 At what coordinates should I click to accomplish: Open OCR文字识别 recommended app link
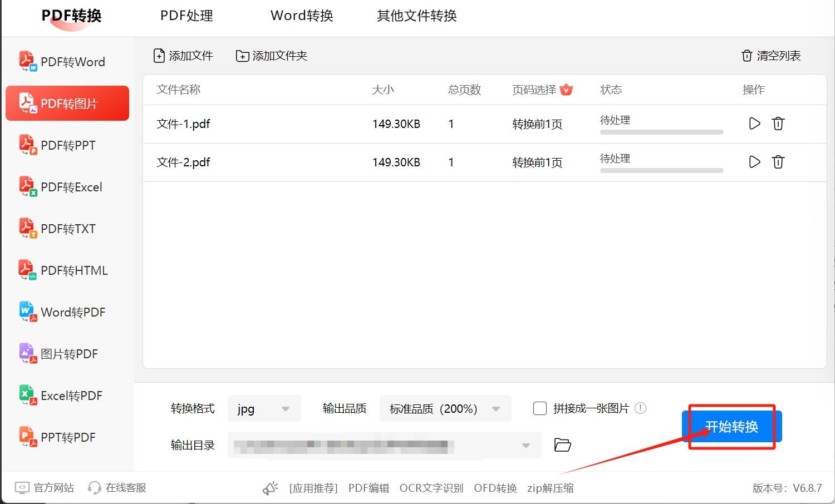[x=431, y=488]
